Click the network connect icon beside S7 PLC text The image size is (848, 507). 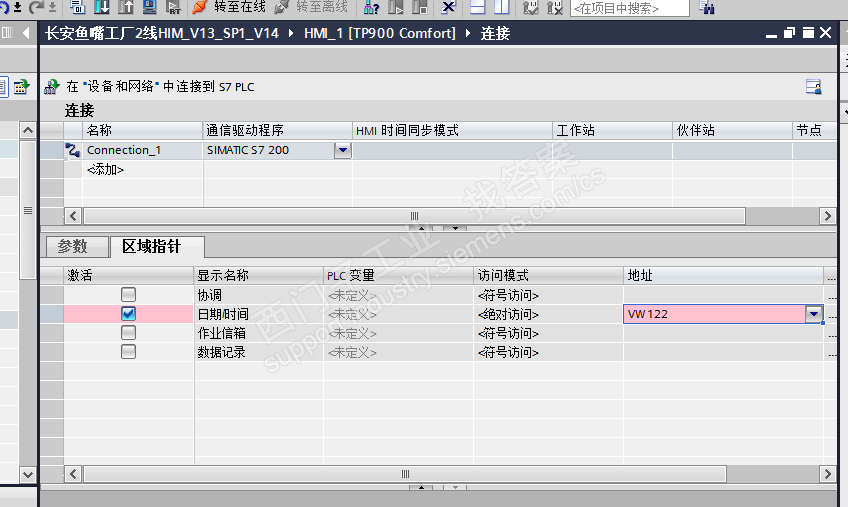51,87
